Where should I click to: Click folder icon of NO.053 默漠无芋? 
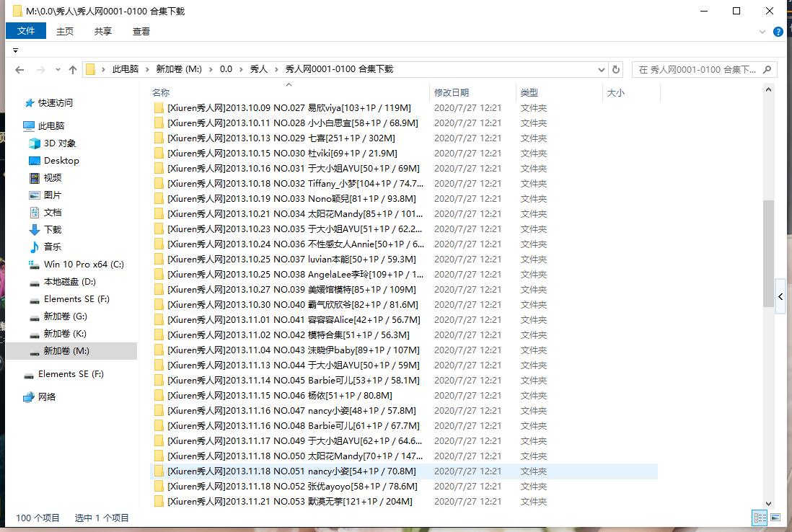[159, 502]
